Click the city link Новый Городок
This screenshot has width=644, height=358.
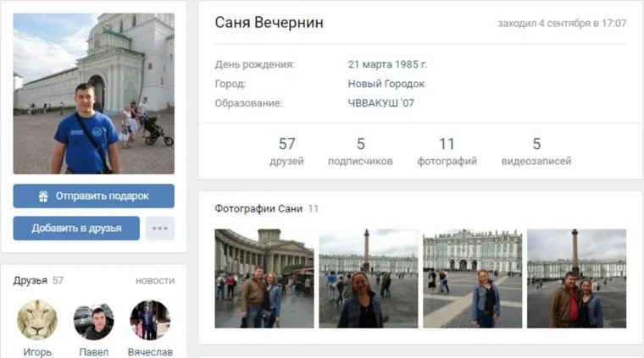(x=386, y=84)
